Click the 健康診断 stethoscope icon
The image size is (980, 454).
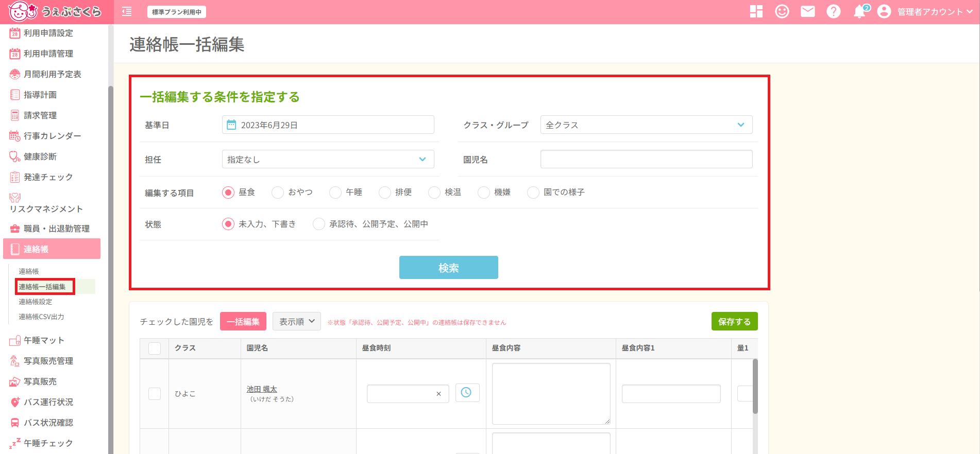15,156
